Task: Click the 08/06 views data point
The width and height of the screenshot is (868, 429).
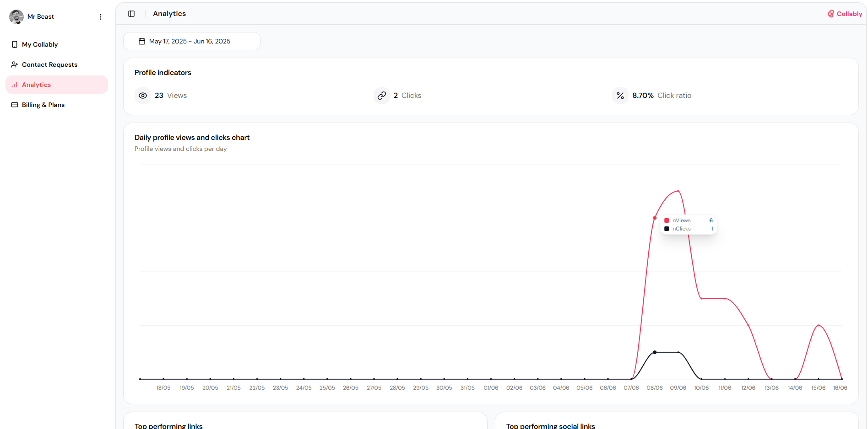Action: (x=655, y=218)
